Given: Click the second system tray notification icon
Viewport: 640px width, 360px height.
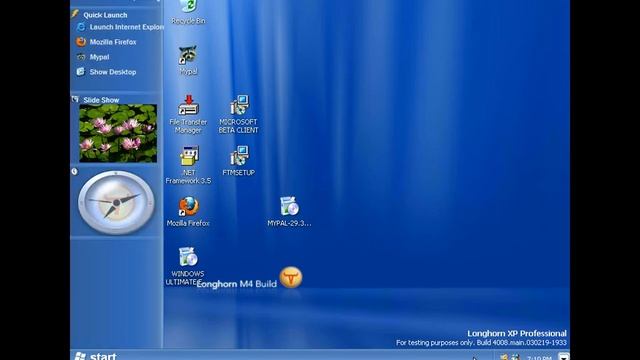Looking at the screenshot, I should (x=516, y=357).
